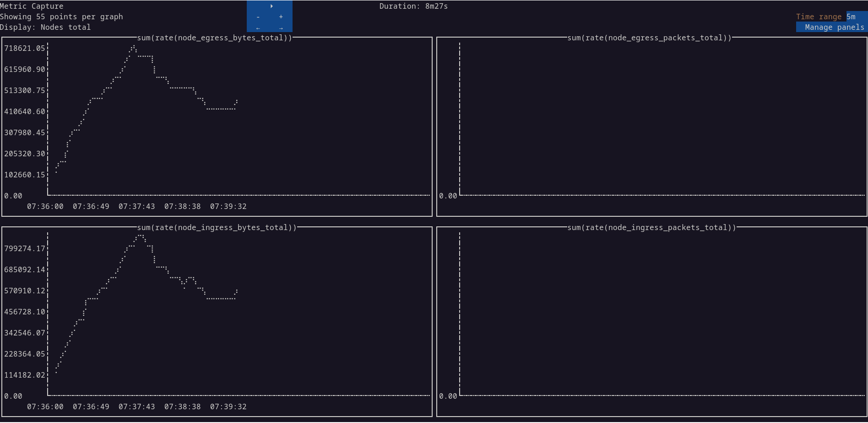Click the Metric Capture title
This screenshot has width=868, height=423.
(x=31, y=6)
